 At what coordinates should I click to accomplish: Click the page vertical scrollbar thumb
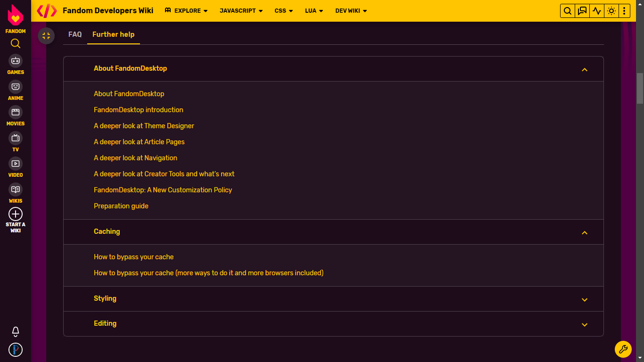640,88
